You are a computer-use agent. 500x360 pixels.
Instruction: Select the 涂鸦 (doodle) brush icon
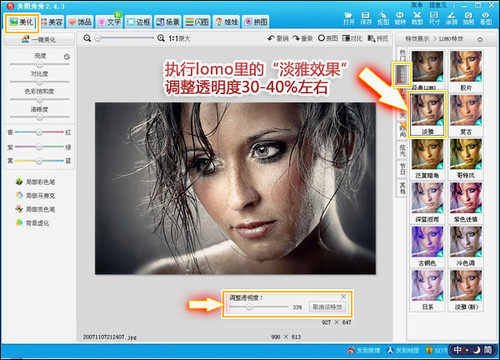(x=451, y=15)
